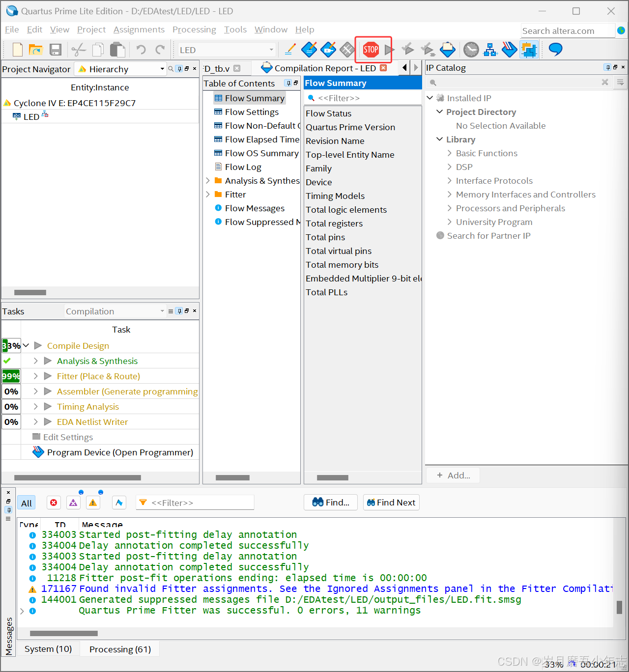This screenshot has width=629, height=672.
Task: Collapse the Installed IP tree node
Action: click(430, 98)
